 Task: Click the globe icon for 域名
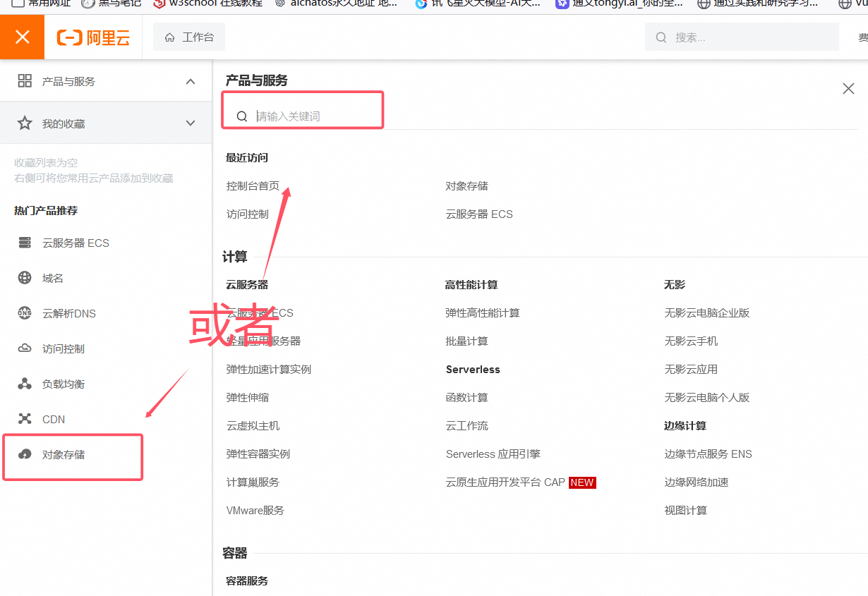[x=25, y=278]
